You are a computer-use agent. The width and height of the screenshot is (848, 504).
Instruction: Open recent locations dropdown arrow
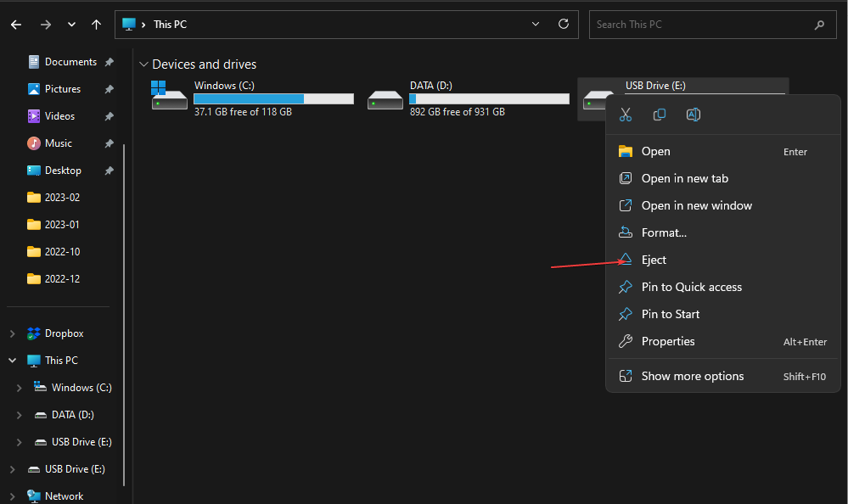pos(71,25)
